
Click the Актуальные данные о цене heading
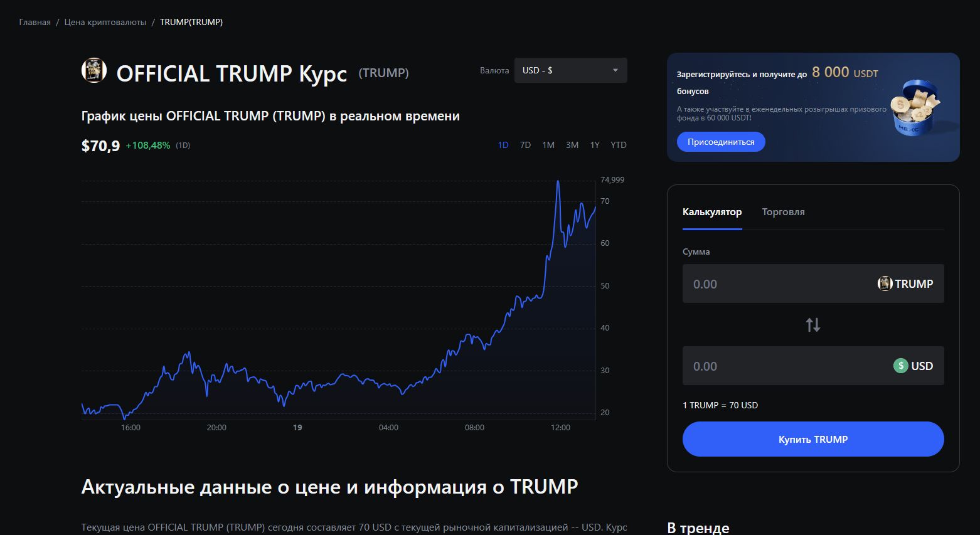pos(329,487)
